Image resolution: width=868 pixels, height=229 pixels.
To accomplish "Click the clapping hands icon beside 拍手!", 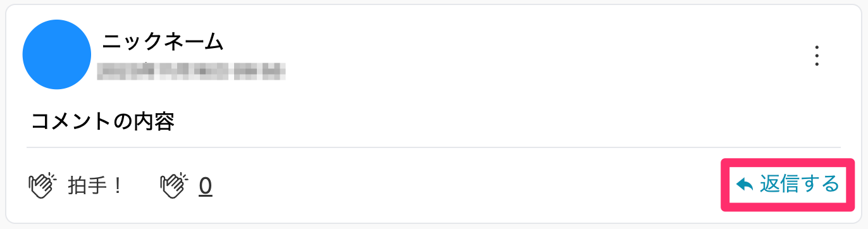I will 43,185.
